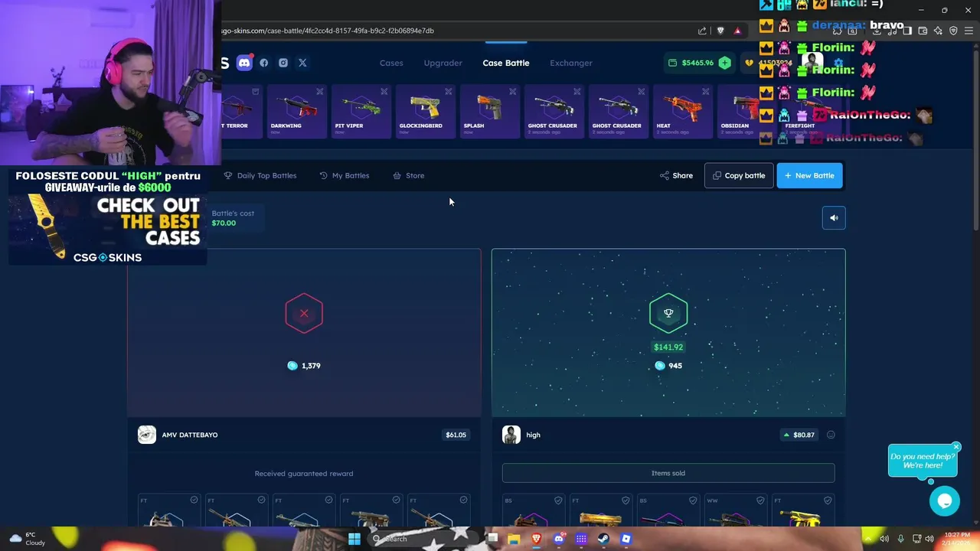Mute the battle sound speaker button

(834, 218)
